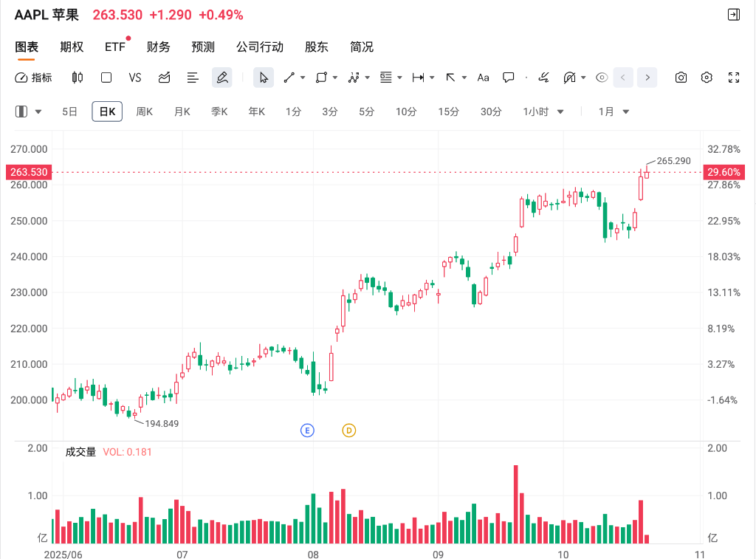Open the stock compare VS tool
The width and height of the screenshot is (756, 559).
(x=135, y=77)
